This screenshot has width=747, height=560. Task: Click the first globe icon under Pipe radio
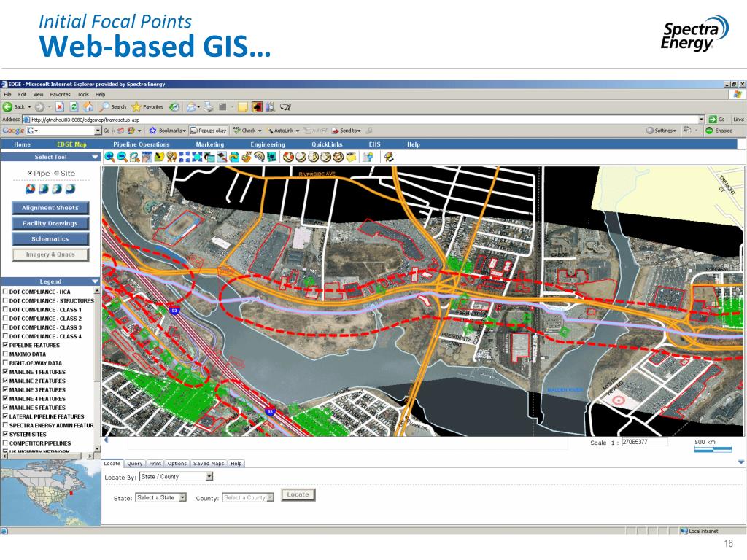coord(30,189)
